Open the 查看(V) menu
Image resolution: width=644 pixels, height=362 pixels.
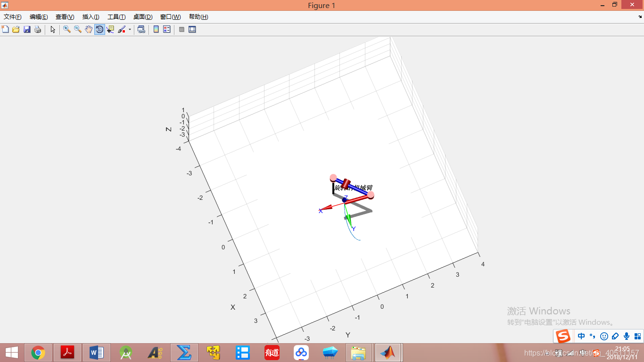tap(65, 17)
